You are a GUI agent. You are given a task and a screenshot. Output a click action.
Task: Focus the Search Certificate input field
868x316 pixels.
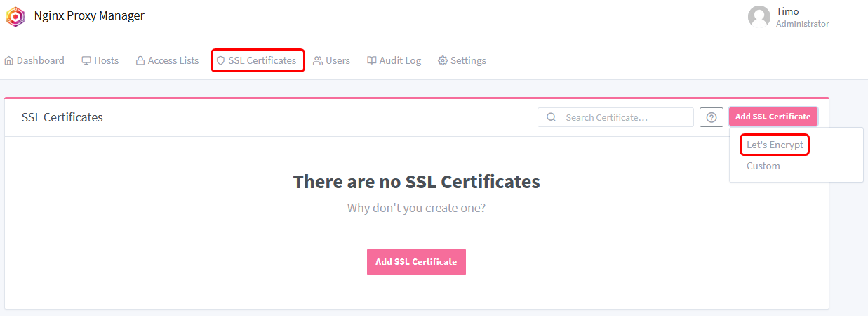coord(615,117)
